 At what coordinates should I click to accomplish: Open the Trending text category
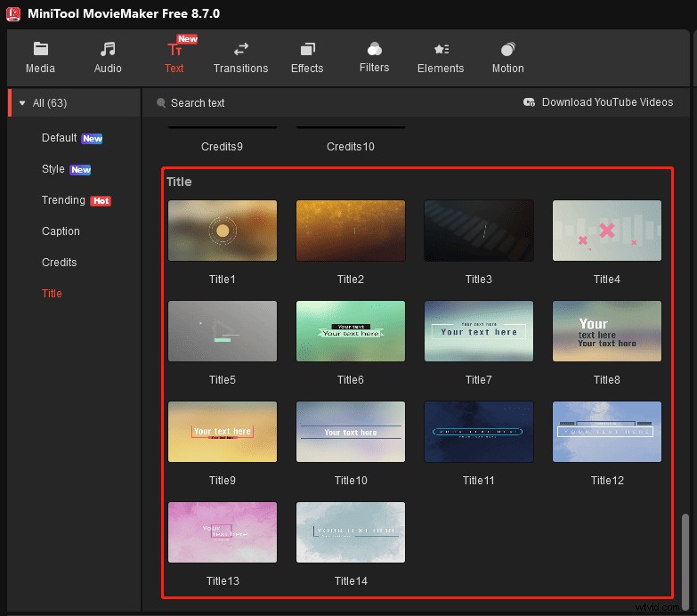click(x=63, y=200)
